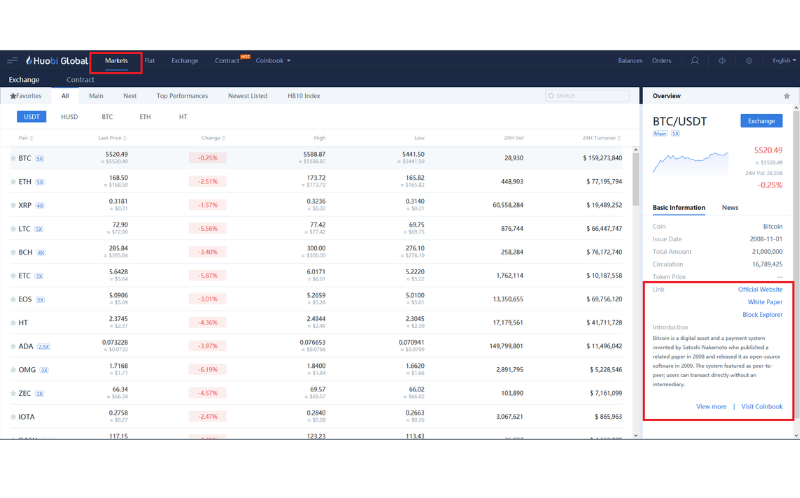
Task: Sort table by Last Price column
Action: coord(112,138)
